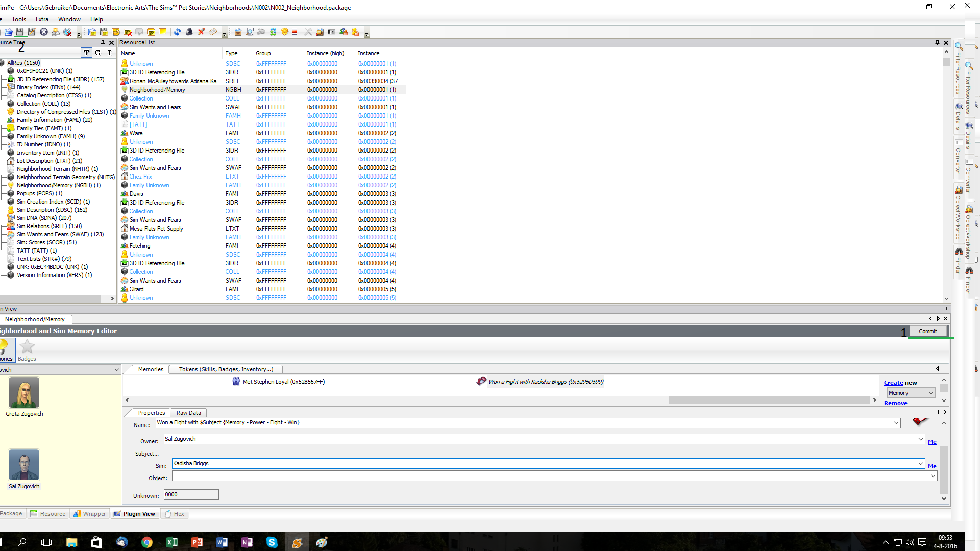Select Greta Zugovich sim portrait
Viewport: 980px width, 551px height.
point(24,392)
